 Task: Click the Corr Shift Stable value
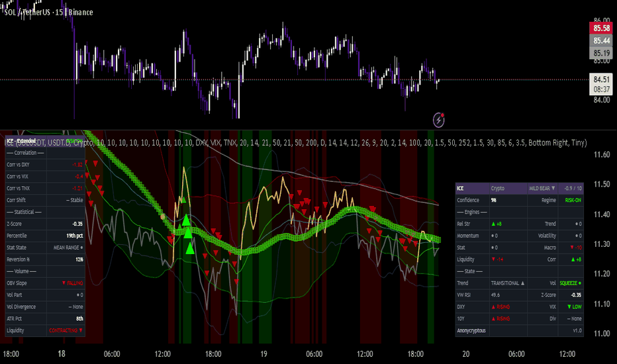pyautogui.click(x=74, y=200)
